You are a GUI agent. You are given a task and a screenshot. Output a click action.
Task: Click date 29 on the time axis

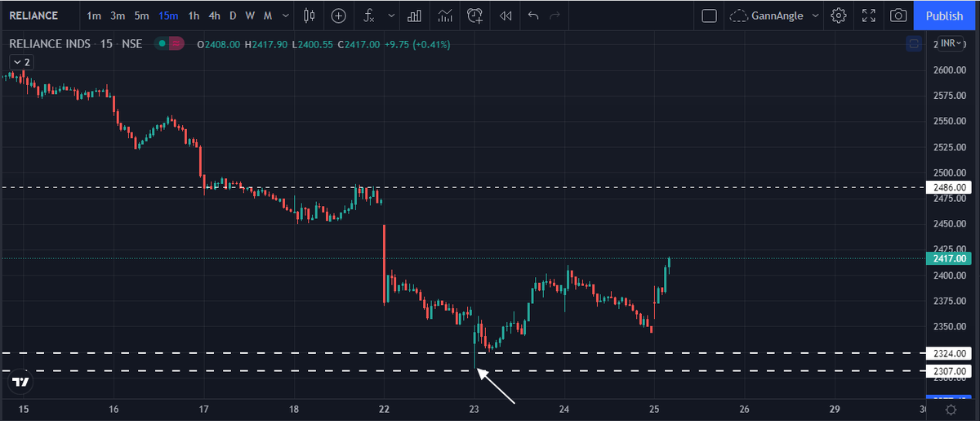tap(833, 409)
